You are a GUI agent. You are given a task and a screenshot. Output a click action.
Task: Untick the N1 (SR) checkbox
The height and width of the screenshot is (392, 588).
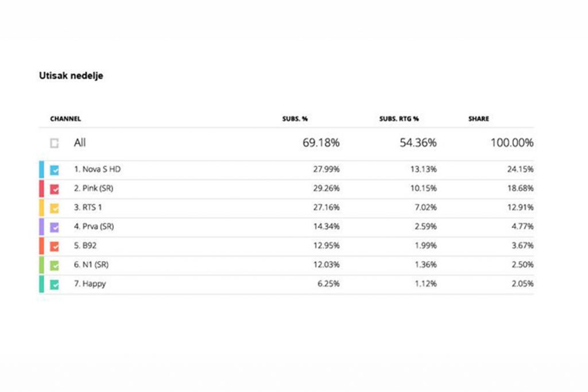coord(54,265)
